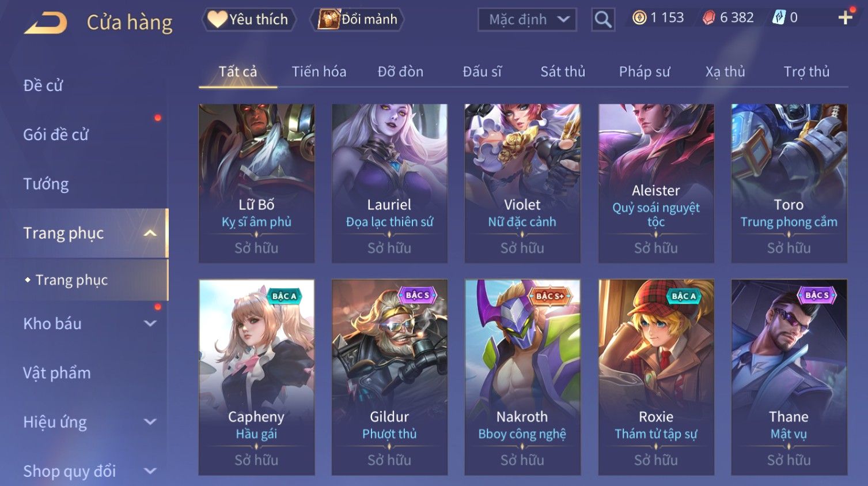868x486 pixels.
Task: Select the Sát thủ tab
Action: click(563, 71)
